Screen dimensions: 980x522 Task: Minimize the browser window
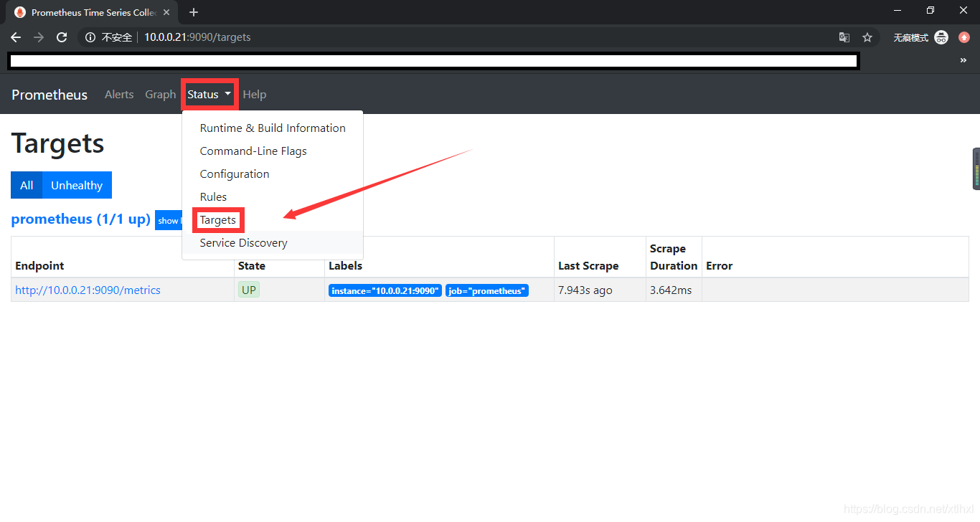pos(897,10)
